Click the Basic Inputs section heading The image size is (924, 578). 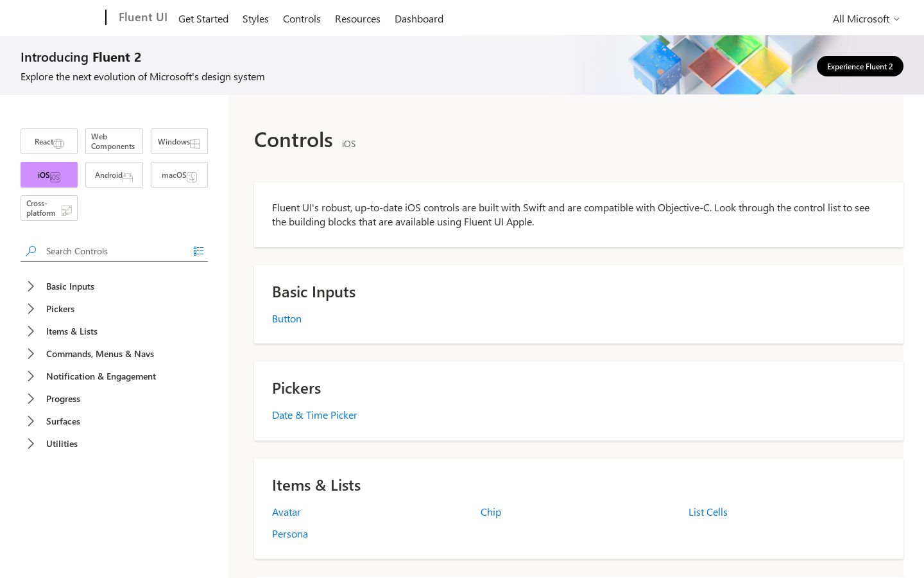pyautogui.click(x=314, y=292)
